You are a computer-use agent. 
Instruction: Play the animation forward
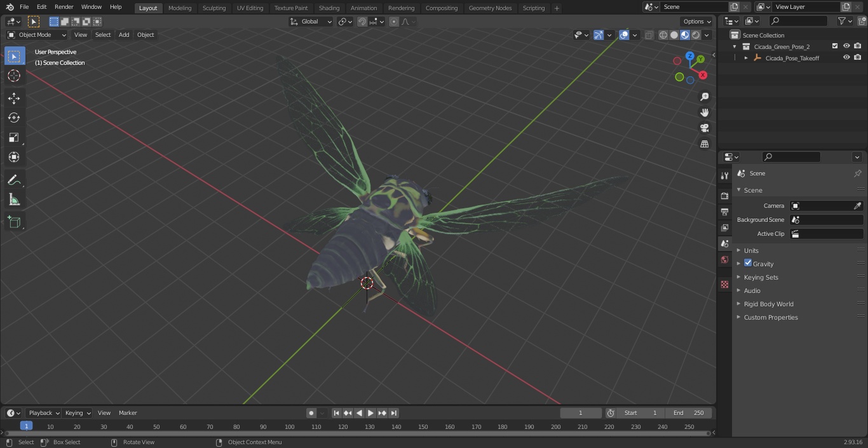370,413
